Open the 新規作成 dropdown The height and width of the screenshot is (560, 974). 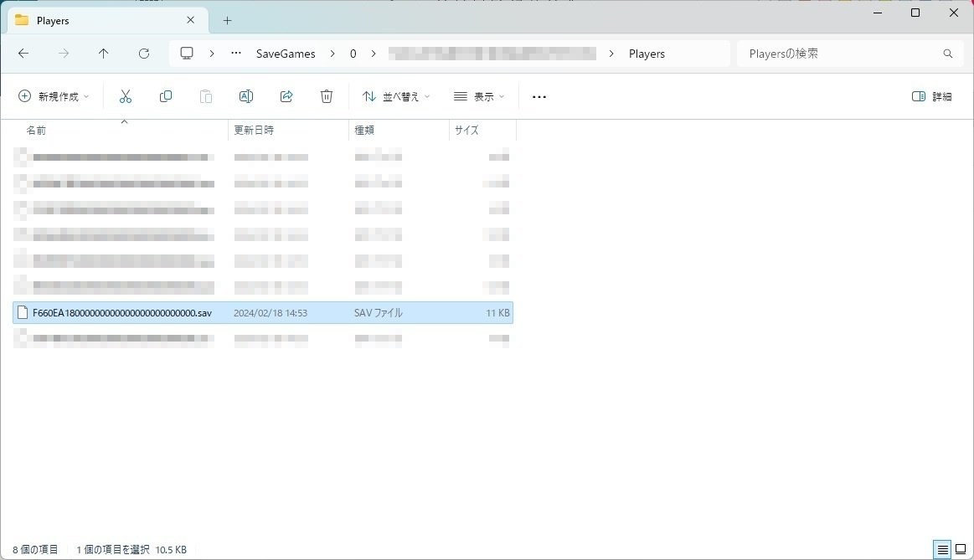coord(54,96)
